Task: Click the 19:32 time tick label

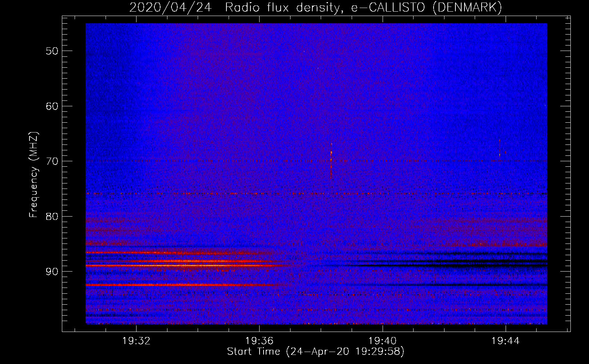Action: [x=136, y=341]
